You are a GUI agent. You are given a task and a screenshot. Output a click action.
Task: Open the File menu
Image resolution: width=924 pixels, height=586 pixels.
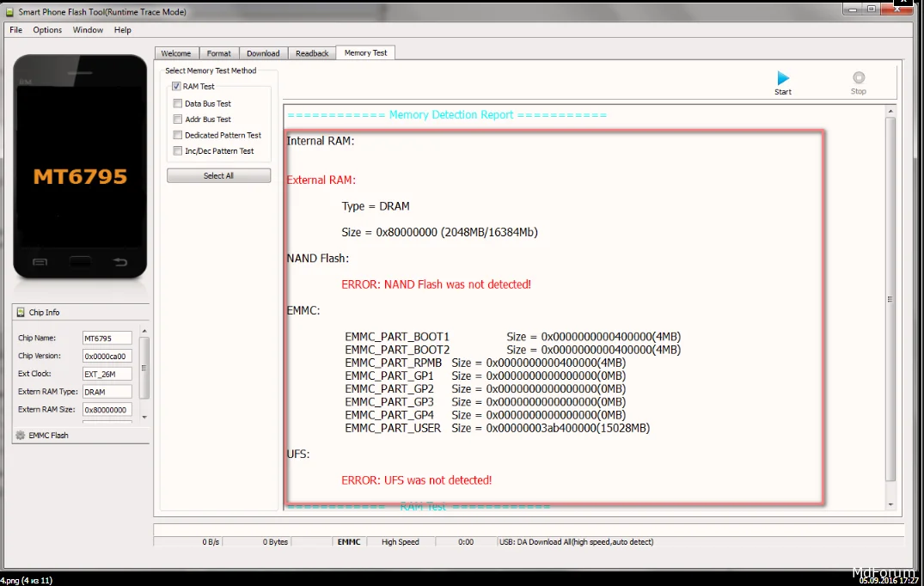pyautogui.click(x=16, y=30)
